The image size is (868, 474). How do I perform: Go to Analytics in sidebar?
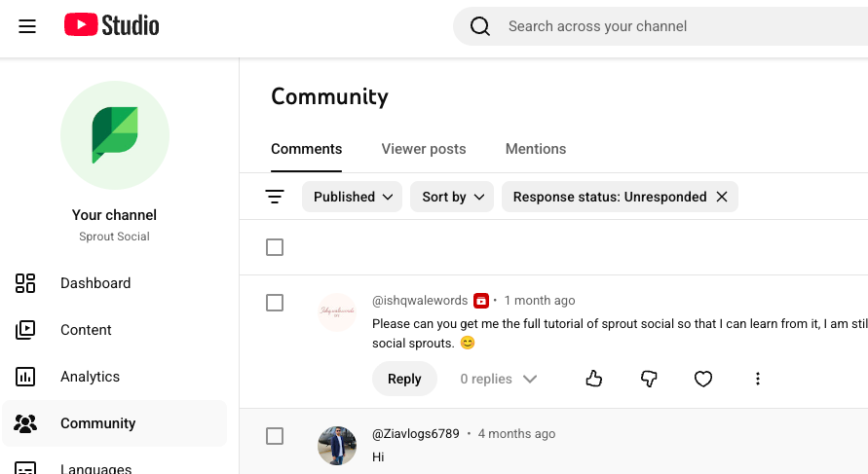115,377
